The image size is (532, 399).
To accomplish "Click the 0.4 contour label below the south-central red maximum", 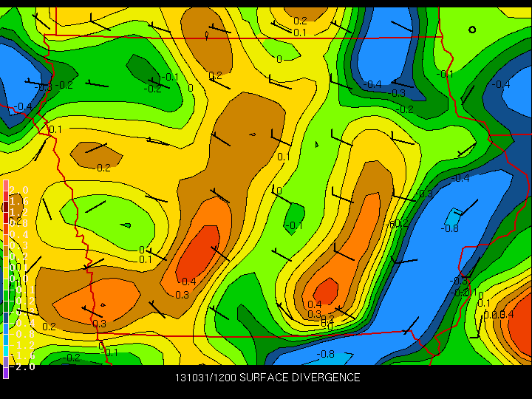I will 314,304.
